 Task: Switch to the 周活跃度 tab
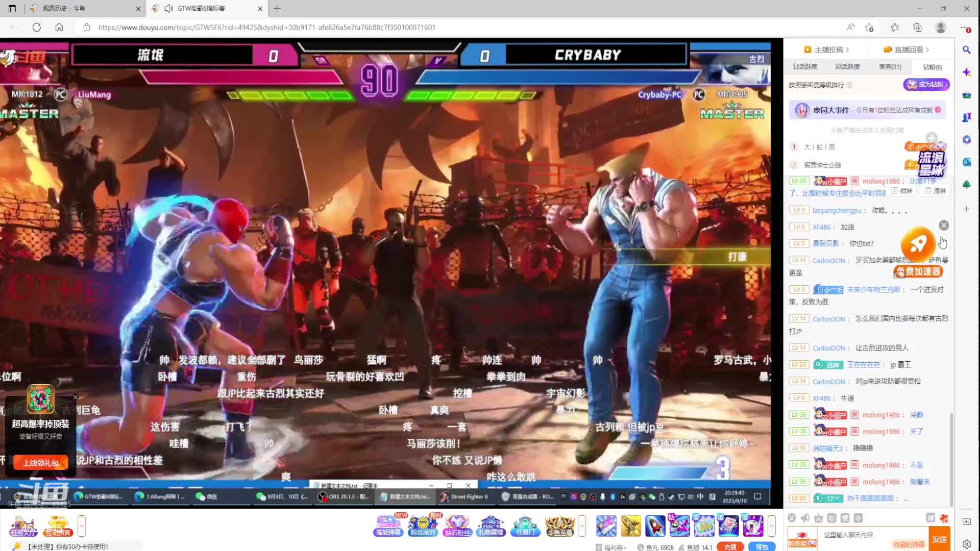point(847,67)
